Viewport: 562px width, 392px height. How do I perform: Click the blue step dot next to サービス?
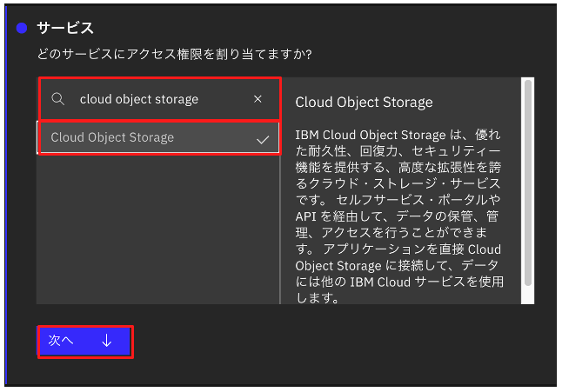[x=22, y=28]
